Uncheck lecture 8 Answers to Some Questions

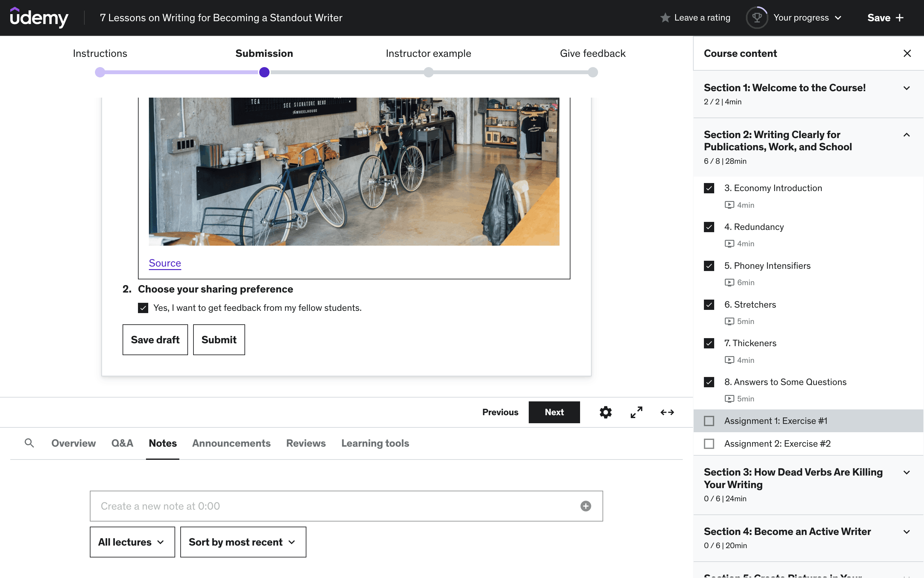pyautogui.click(x=709, y=382)
